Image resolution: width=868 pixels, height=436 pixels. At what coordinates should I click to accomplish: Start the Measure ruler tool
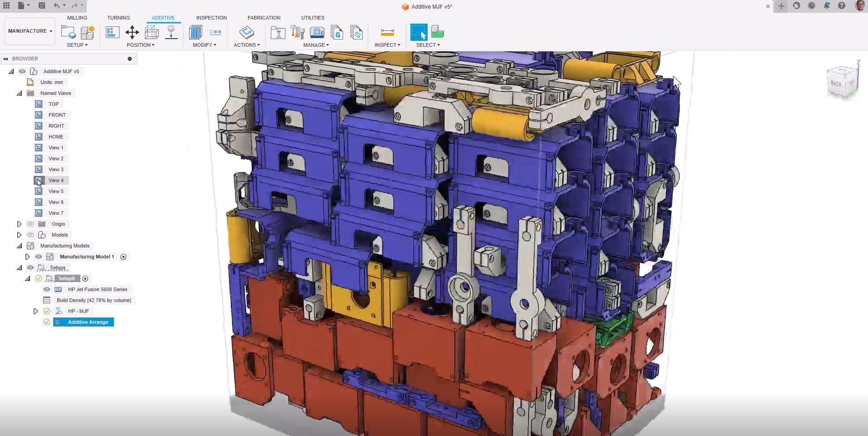tap(387, 32)
